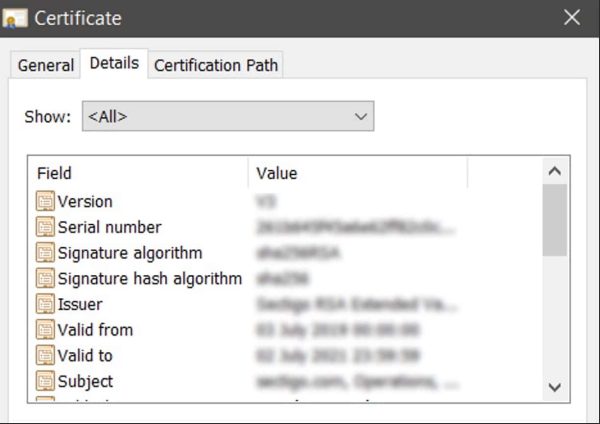
Task: Open the Show filter dropdown
Action: (x=227, y=116)
